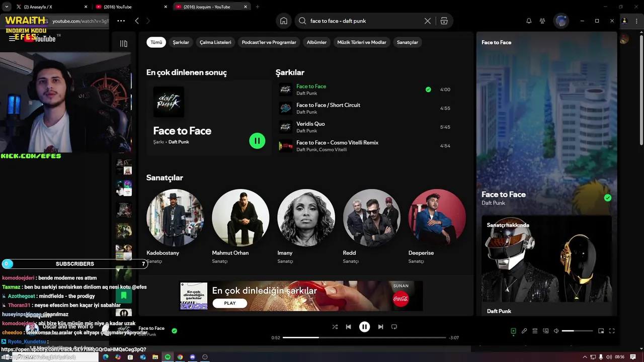Select Müzik Türleri ve Modlar chip
Screen dimensions: 644x362
point(362,42)
